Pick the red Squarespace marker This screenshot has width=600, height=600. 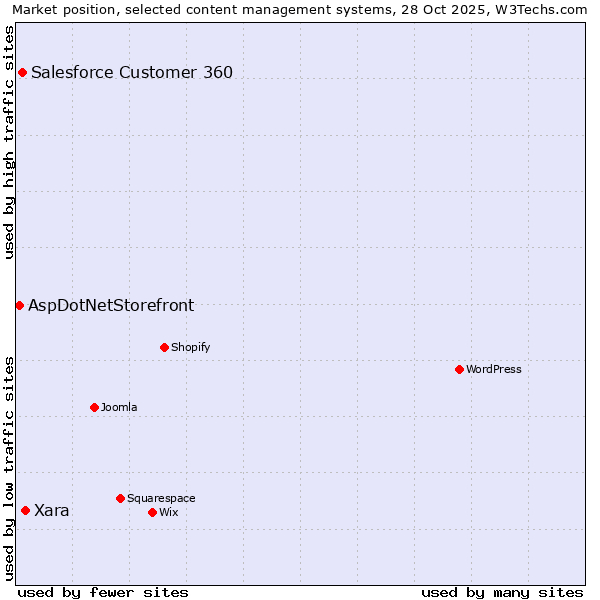pyautogui.click(x=120, y=498)
